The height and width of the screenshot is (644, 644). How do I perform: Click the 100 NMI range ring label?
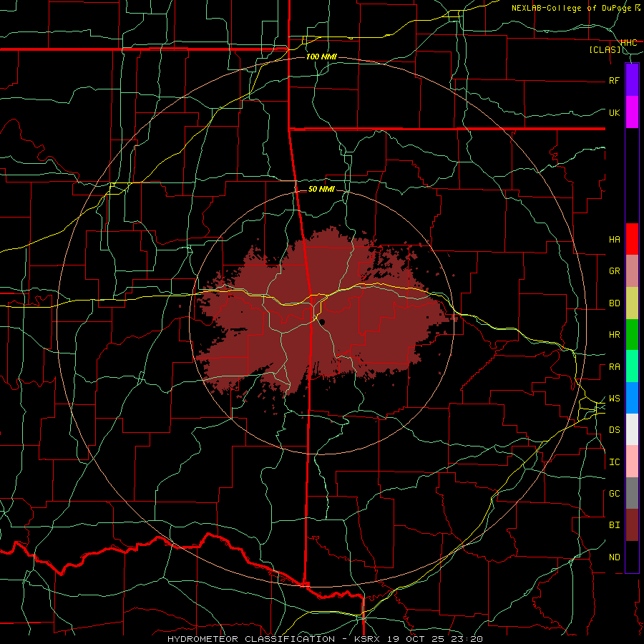(321, 57)
